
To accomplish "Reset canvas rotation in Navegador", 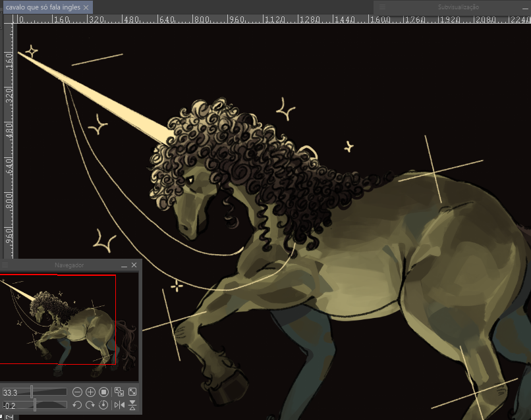I will (x=103, y=405).
